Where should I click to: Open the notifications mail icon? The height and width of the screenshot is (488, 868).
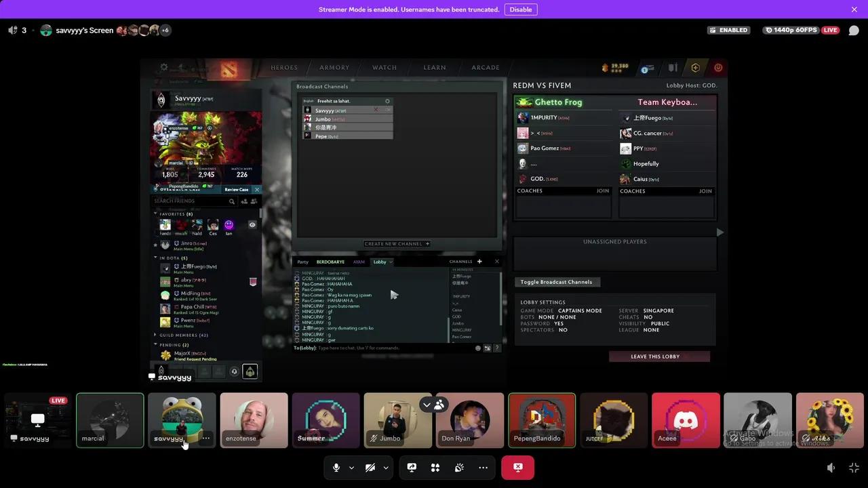tap(649, 68)
